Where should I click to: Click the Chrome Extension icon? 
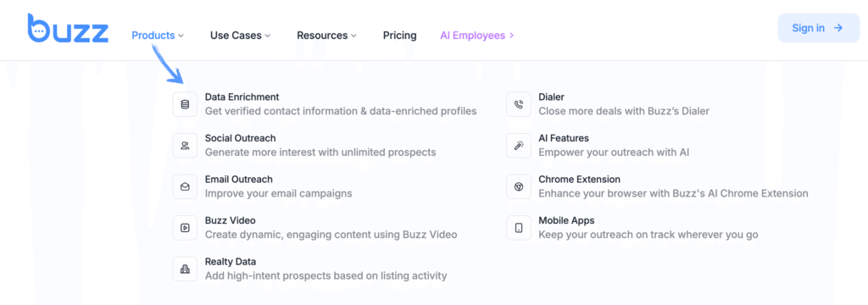tap(519, 187)
